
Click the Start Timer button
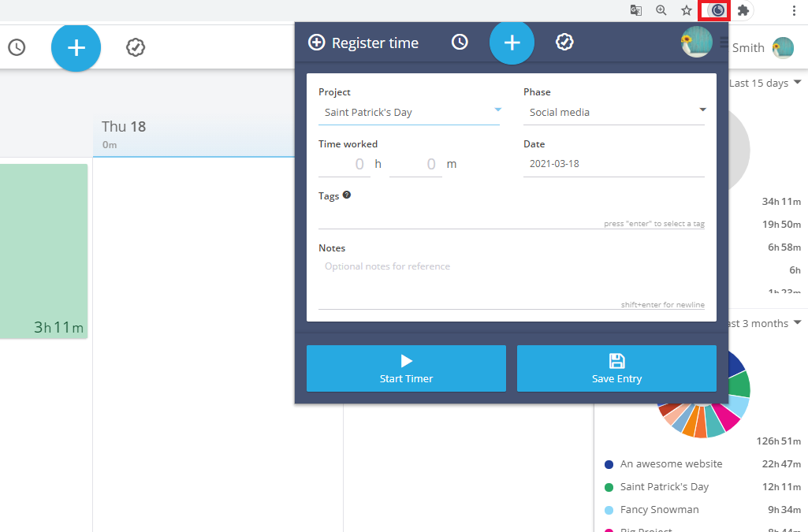(x=406, y=368)
